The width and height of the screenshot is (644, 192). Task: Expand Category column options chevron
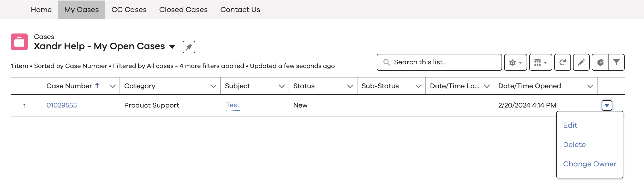coord(213,86)
